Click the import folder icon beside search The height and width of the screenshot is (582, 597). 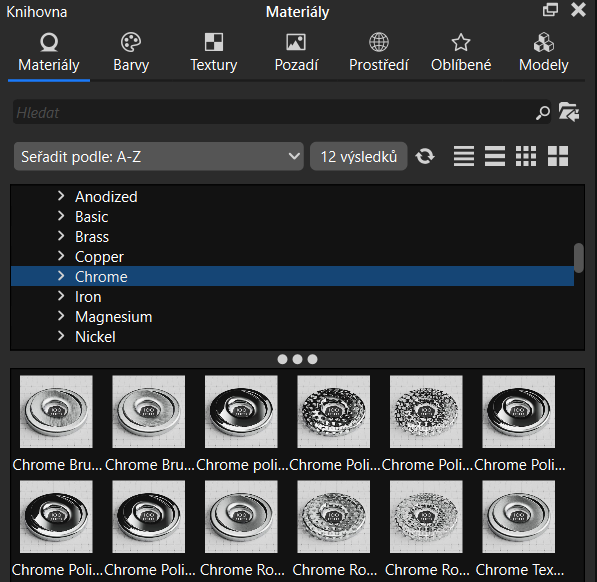tap(569, 112)
